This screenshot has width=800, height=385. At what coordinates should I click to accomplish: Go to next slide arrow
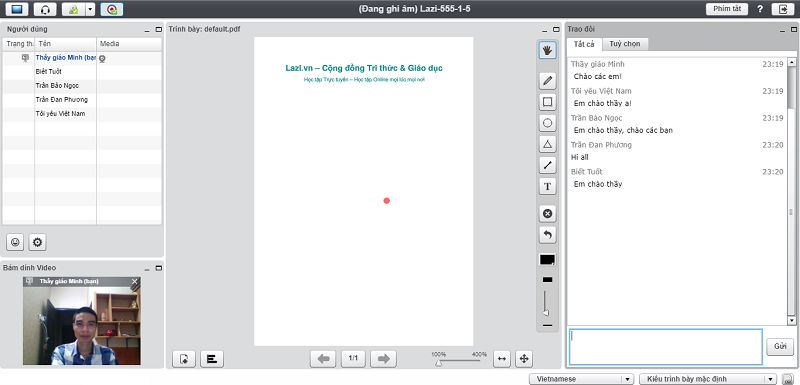(383, 358)
